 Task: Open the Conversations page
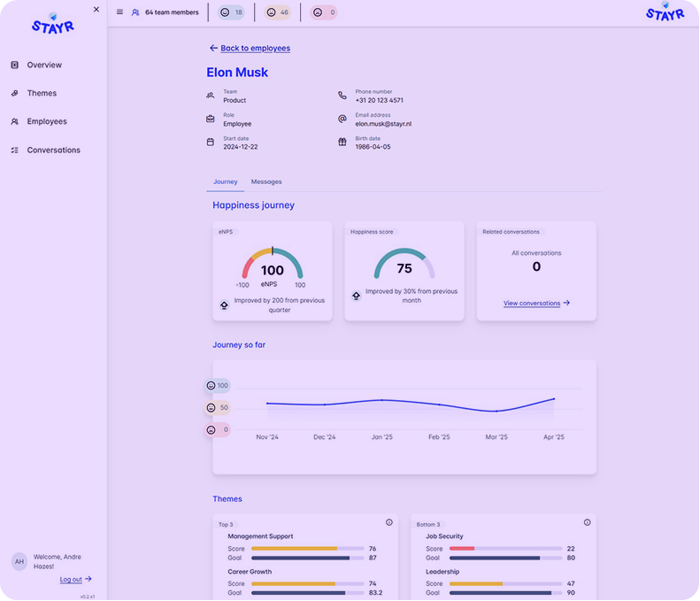point(54,150)
